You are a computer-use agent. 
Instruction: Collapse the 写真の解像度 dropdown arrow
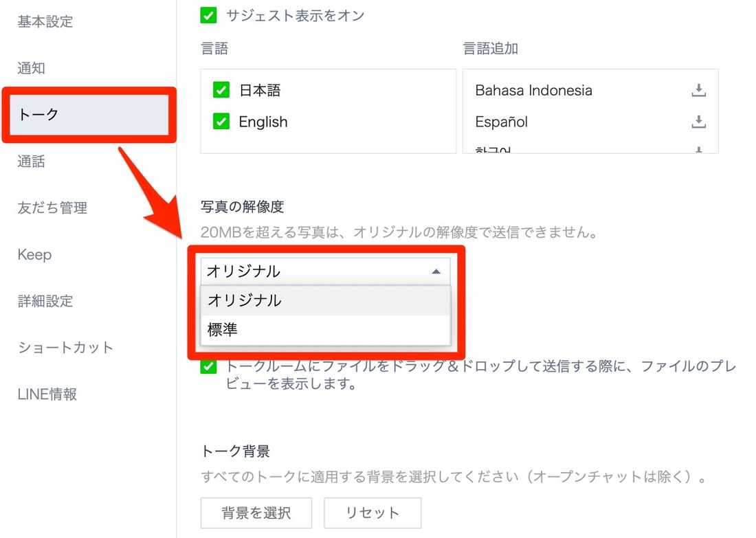click(x=436, y=271)
